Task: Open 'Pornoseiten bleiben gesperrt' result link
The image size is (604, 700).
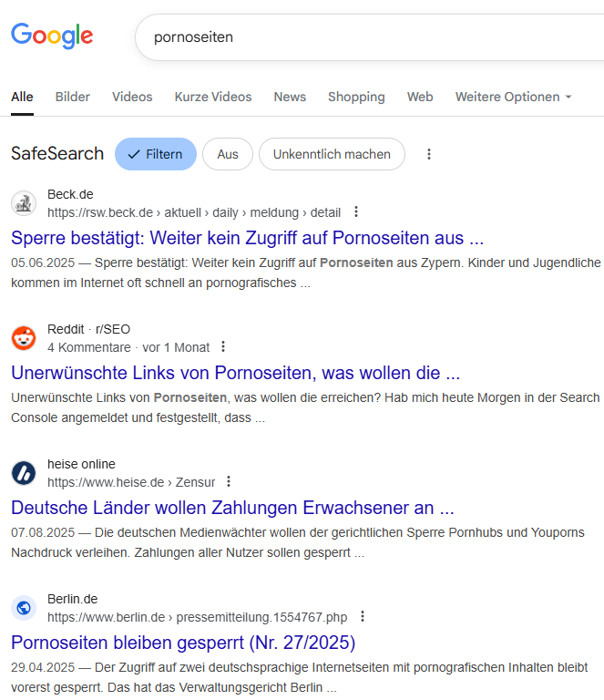Action: point(183,642)
